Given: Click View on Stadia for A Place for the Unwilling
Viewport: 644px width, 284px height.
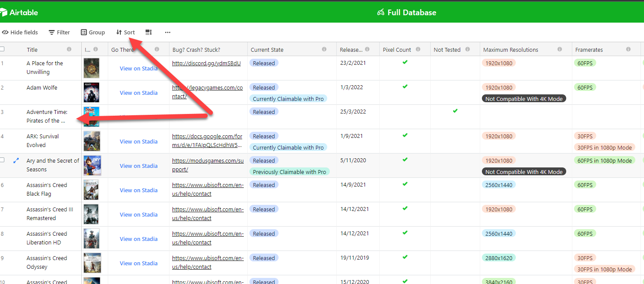Looking at the screenshot, I should click(139, 68).
